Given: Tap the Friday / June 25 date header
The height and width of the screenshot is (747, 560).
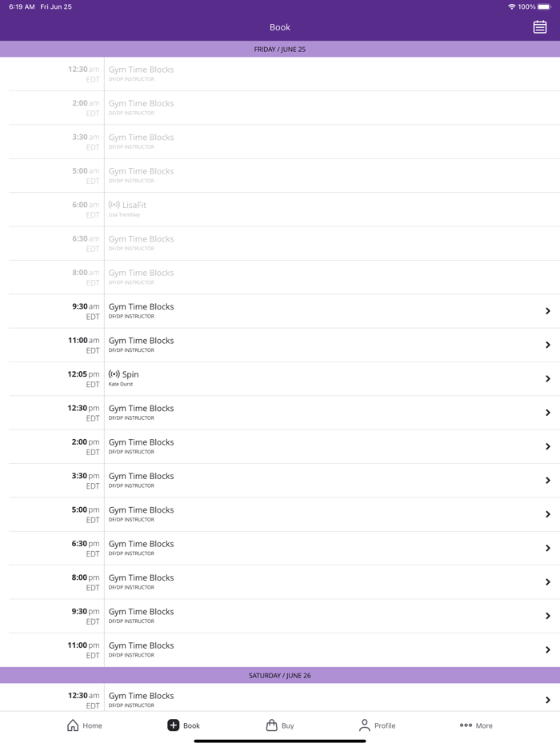Looking at the screenshot, I should 280,49.
